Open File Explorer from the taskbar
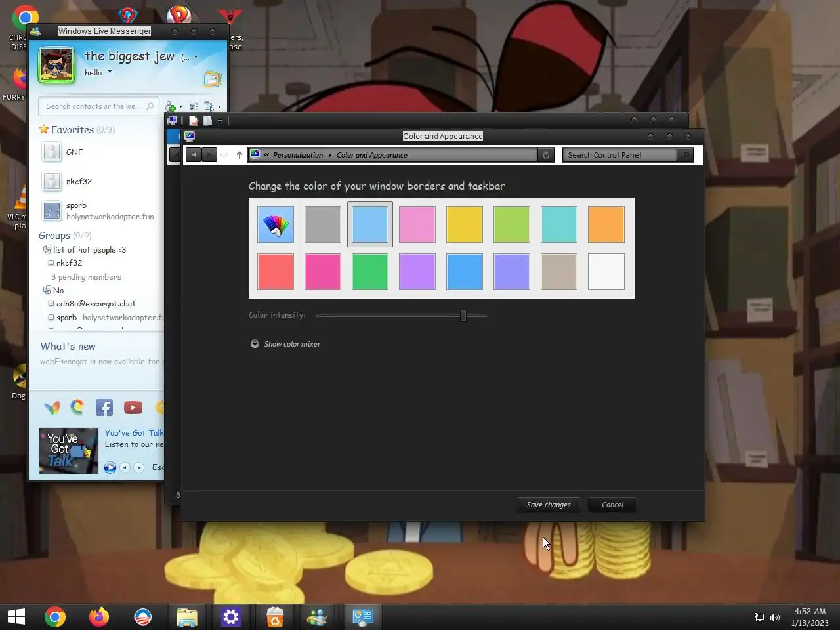The height and width of the screenshot is (630, 840). [x=187, y=617]
